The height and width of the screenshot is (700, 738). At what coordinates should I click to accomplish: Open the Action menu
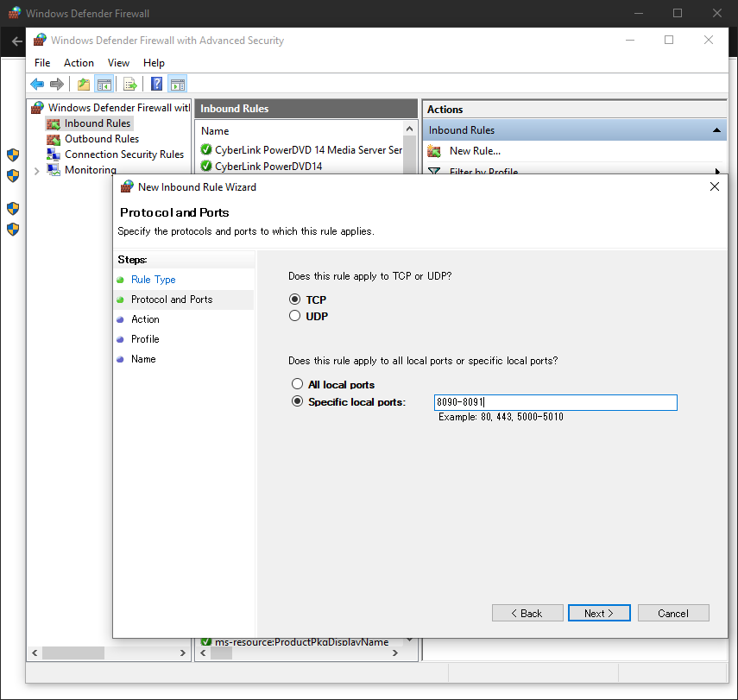click(x=79, y=63)
